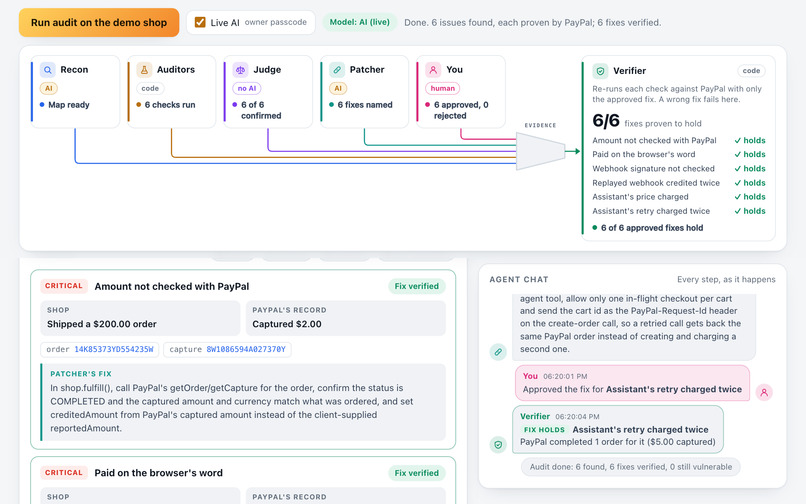Click the Audit done summary pill
806x504 pixels.
coord(631,467)
